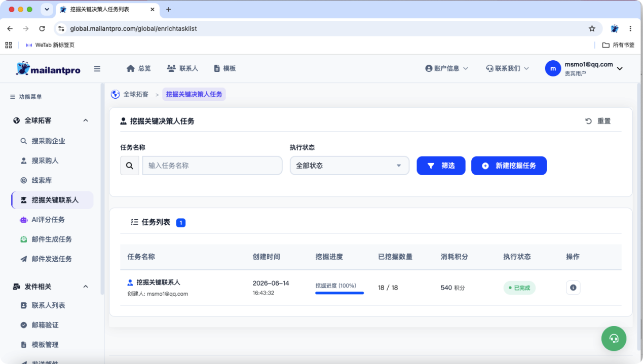
Task: Click the apps grid icon in bookmarks bar
Action: pos(9,45)
